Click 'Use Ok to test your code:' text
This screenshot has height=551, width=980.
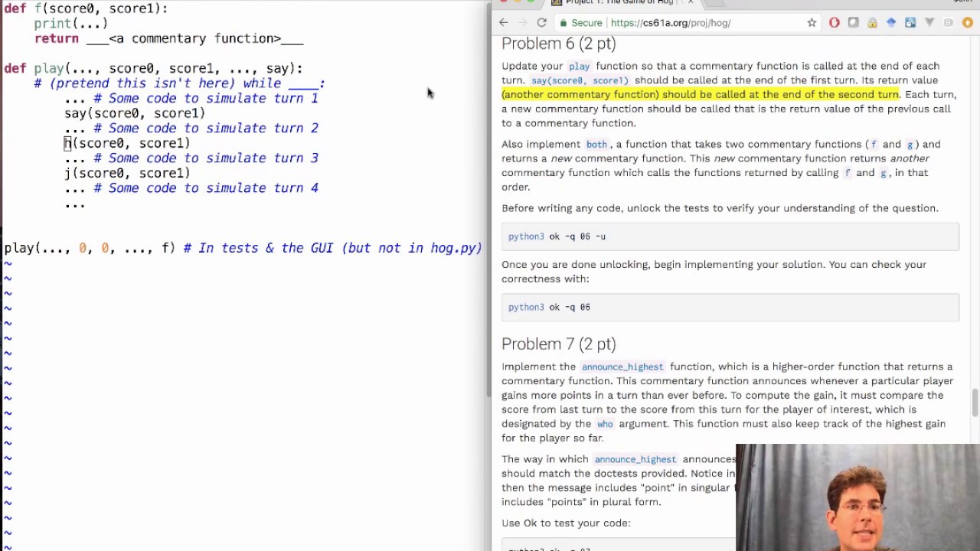coord(566,523)
